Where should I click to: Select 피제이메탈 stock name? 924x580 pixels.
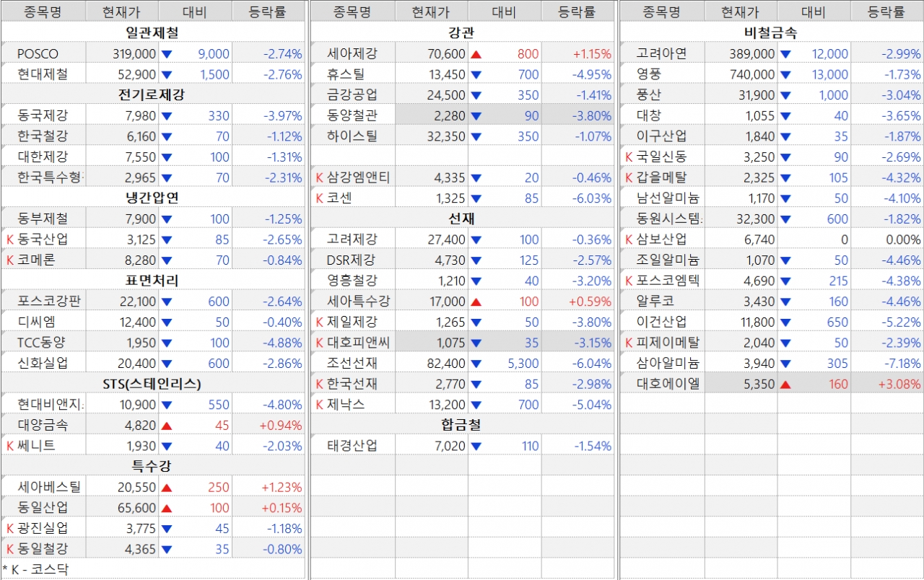pyautogui.click(x=668, y=343)
